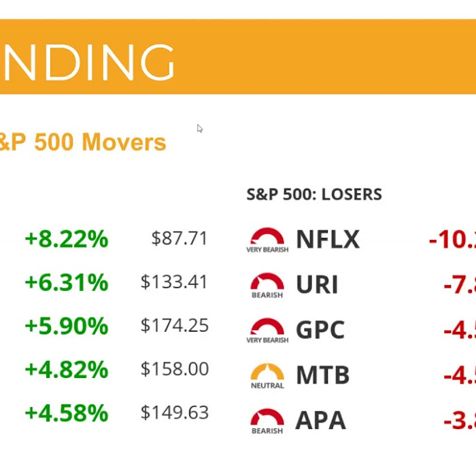Screen dimensions: 476x476
Task: Click the Very Bearish gauge beside NFLX
Action: coord(267,239)
